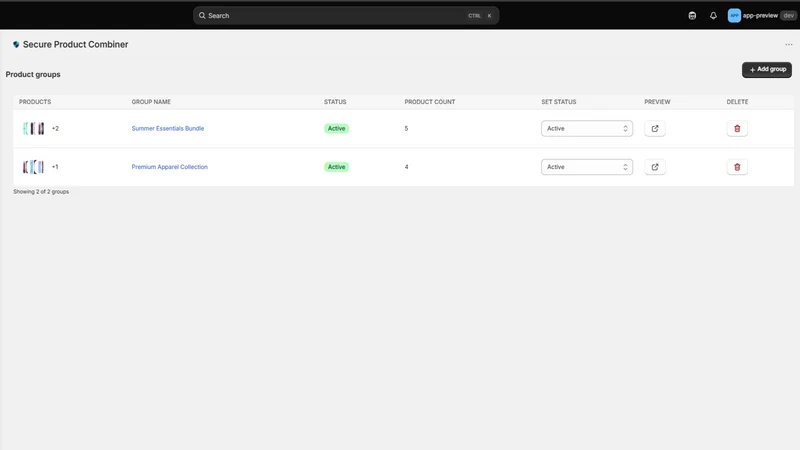Open the notifications bell icon
The height and width of the screenshot is (450, 800).
713,16
